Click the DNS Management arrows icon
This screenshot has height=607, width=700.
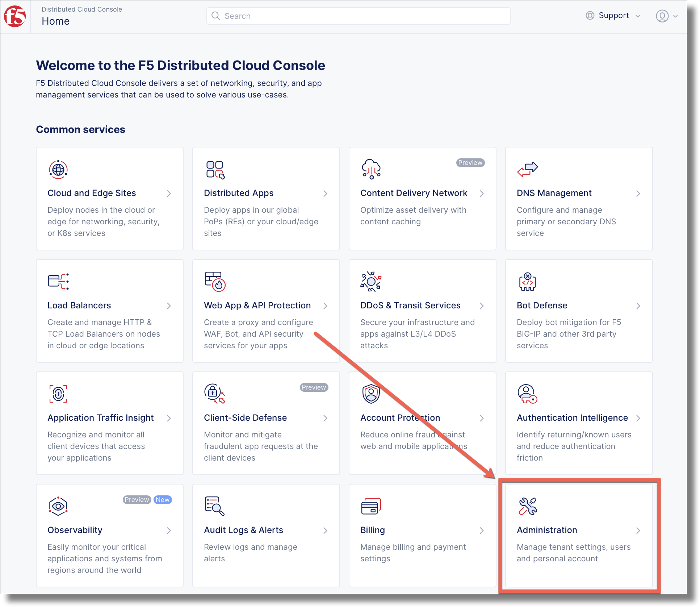pos(528,169)
